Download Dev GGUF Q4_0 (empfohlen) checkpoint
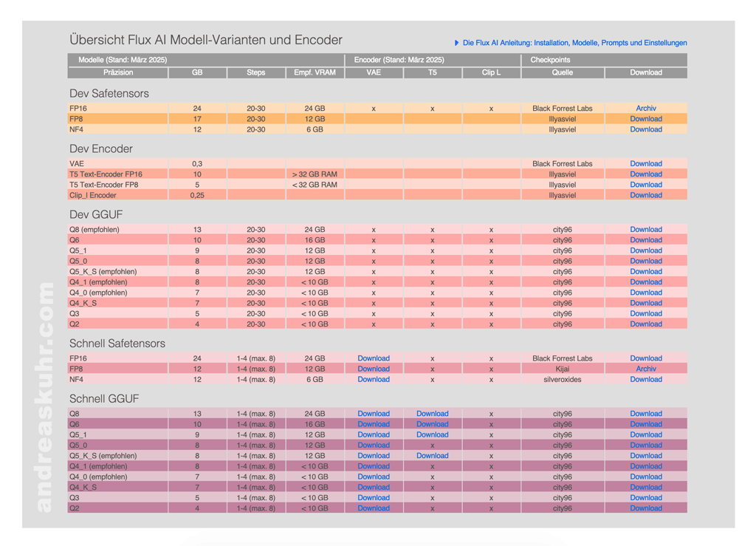 [645, 293]
